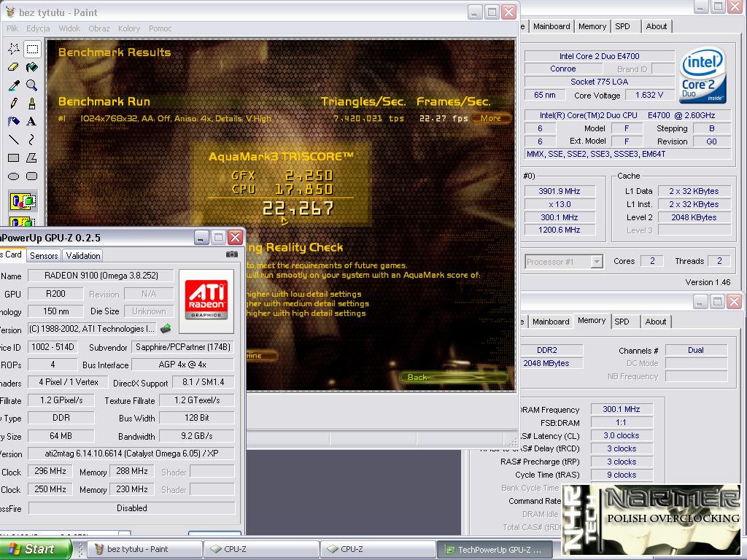Click the total score 22,267 in AquaMark
Viewport: 747px width, 560px height.
pos(298,209)
